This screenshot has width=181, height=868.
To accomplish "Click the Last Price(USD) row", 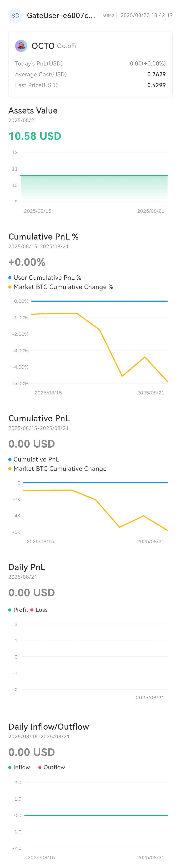I will (90, 85).
